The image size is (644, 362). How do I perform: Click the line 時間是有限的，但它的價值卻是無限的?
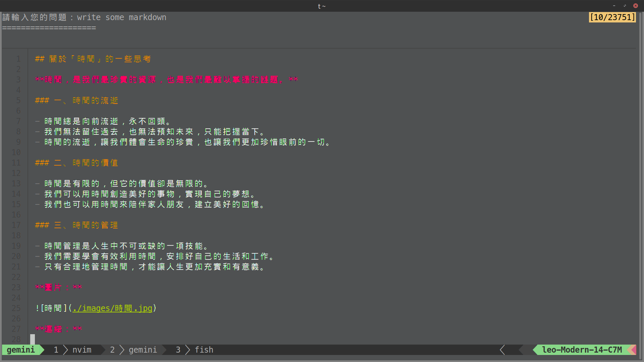pyautogui.click(x=126, y=184)
